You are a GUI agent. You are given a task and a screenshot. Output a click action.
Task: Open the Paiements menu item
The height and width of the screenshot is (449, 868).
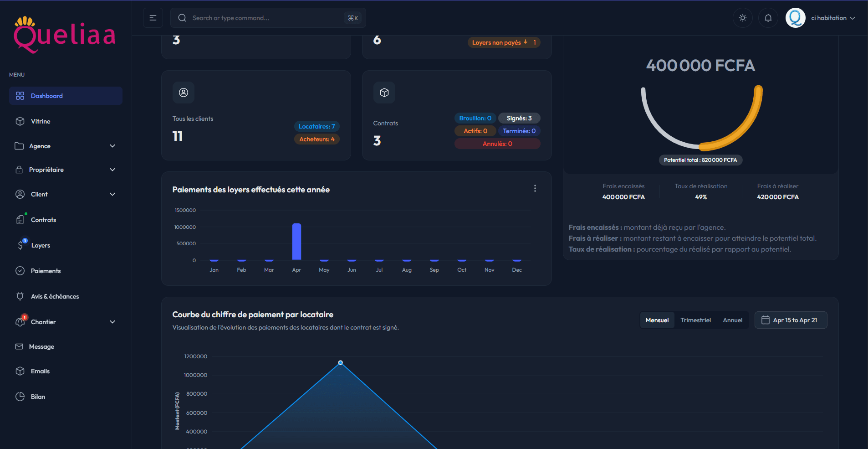[x=66, y=271]
